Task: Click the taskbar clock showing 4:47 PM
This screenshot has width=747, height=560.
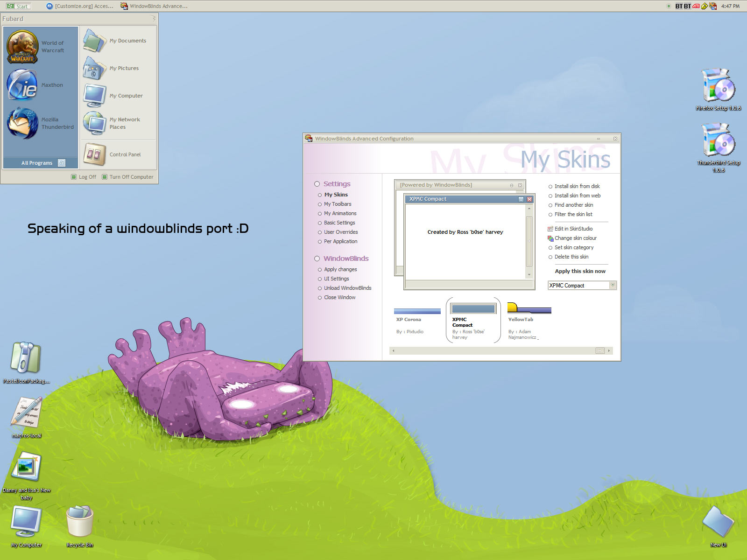Action: coord(730,6)
